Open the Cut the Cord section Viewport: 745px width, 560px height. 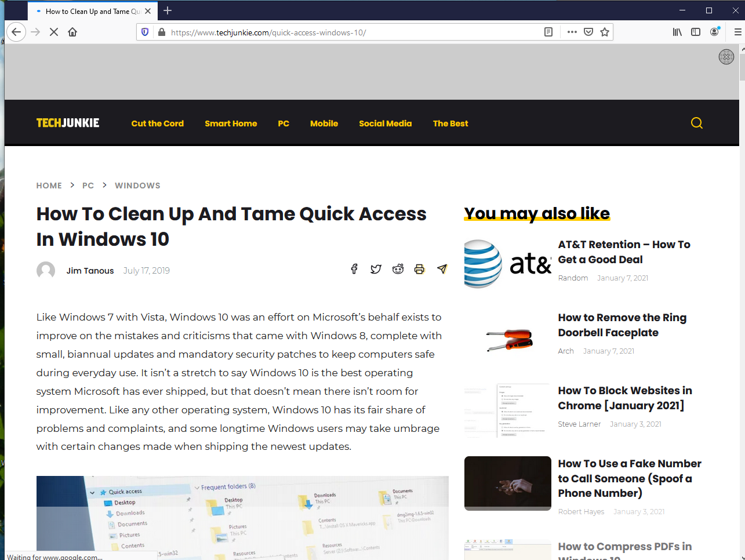(157, 123)
